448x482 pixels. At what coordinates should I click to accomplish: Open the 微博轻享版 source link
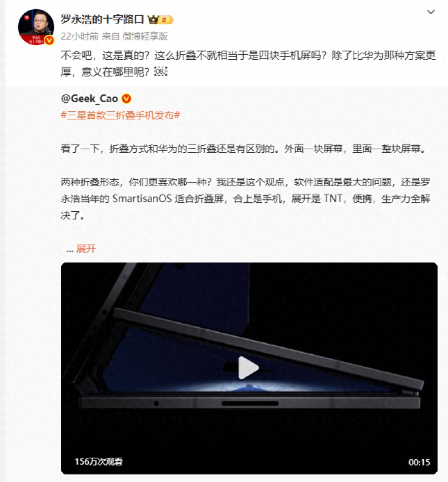tap(145, 36)
